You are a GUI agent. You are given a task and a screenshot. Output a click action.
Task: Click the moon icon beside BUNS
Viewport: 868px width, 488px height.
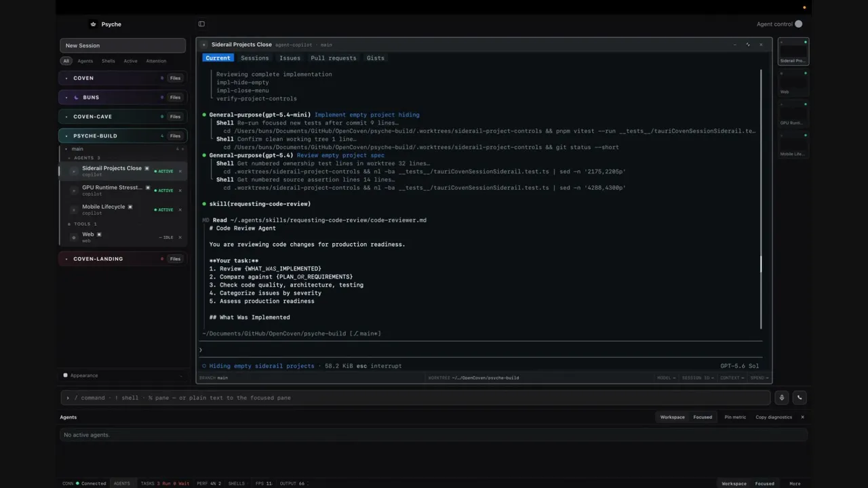76,97
